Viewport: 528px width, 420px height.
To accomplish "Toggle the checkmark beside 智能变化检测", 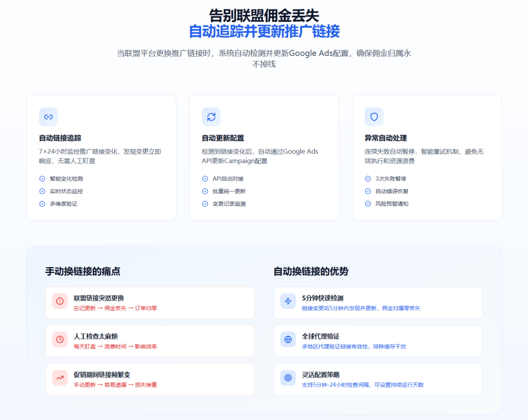I will tap(42, 179).
